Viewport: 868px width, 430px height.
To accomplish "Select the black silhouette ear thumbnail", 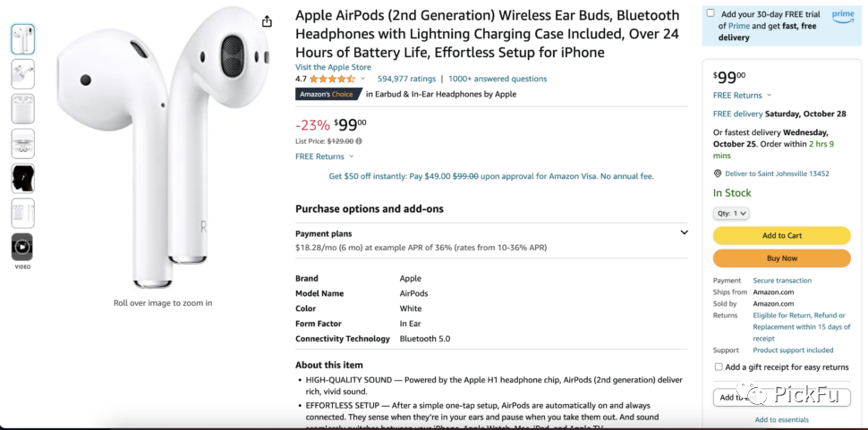I will (22, 178).
